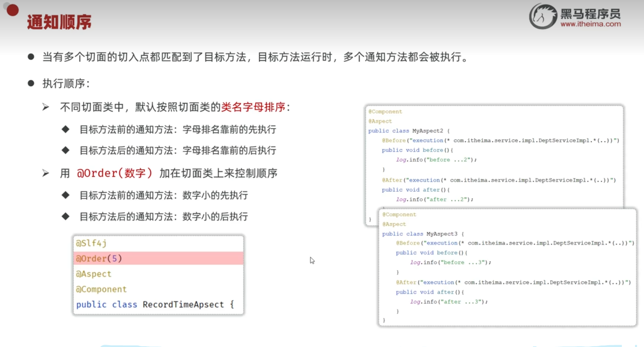Click the arrow marker before 用 @Order(数字)
Screen dimensions: 644x347
coord(46,172)
